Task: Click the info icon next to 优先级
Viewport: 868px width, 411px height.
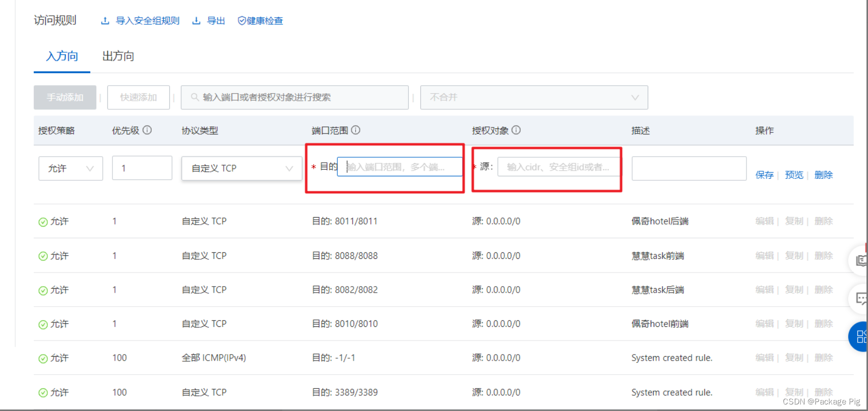Action: click(x=147, y=130)
